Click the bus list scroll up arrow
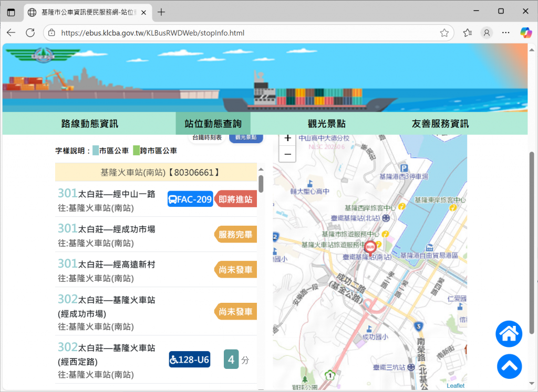538x392 pixels. pos(261,169)
